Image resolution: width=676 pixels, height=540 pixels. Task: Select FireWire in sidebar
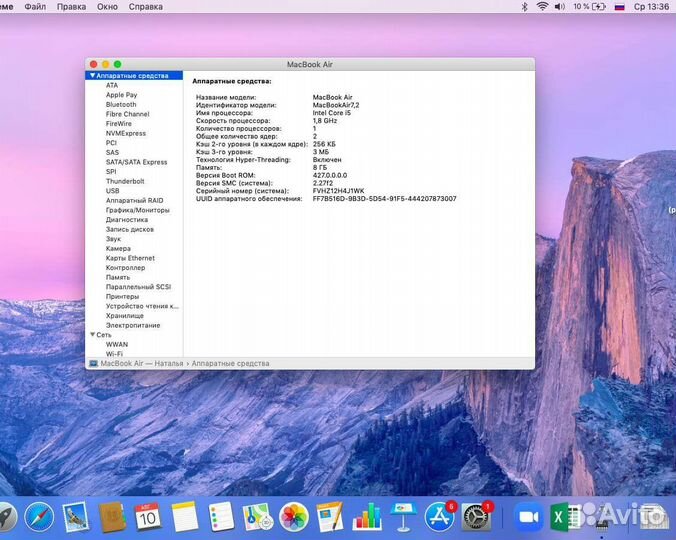tap(119, 123)
